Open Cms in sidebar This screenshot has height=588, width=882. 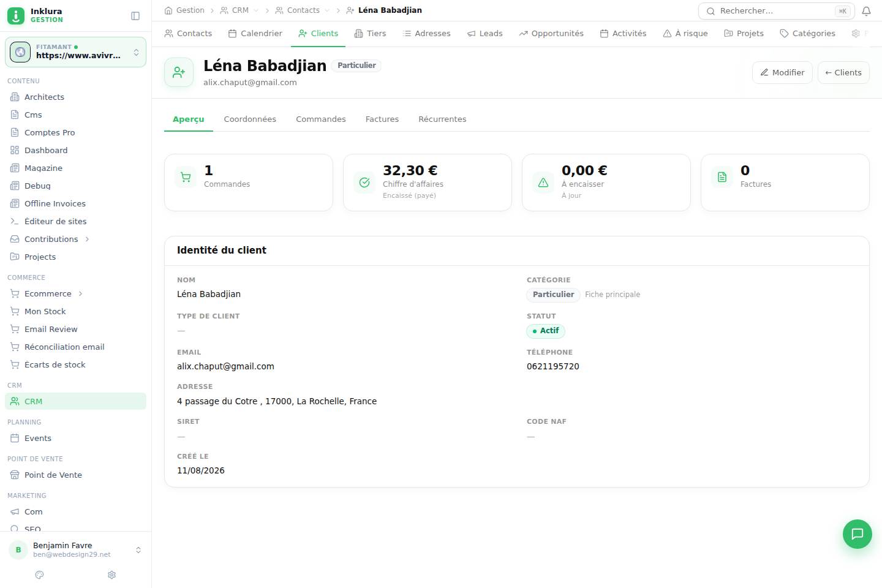(76, 115)
